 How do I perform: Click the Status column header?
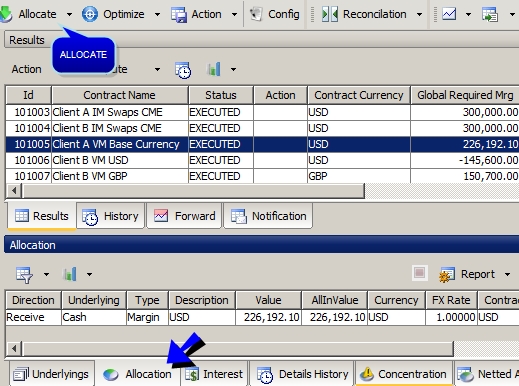[x=221, y=95]
